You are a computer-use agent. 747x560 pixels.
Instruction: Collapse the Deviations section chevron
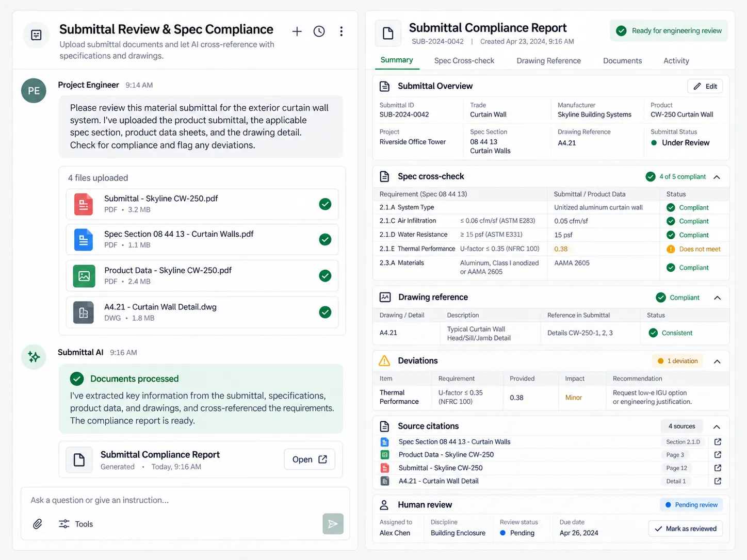tap(717, 361)
